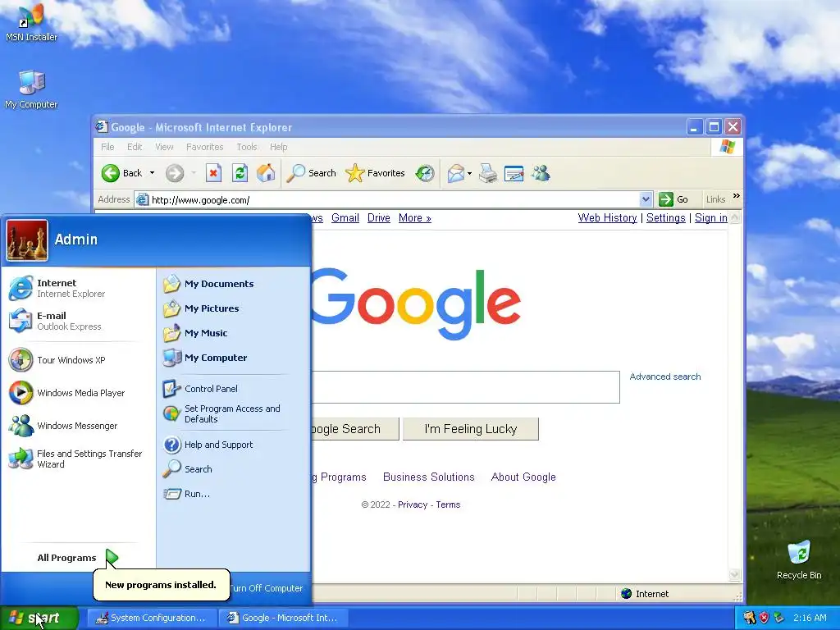Open the Tools menu in Internet Explorer
This screenshot has width=840, height=630.
pyautogui.click(x=247, y=147)
